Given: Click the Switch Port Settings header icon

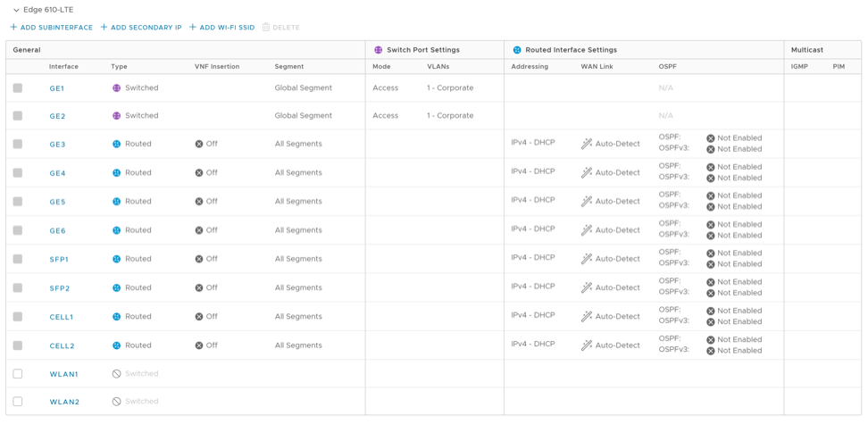Looking at the screenshot, I should (x=378, y=50).
